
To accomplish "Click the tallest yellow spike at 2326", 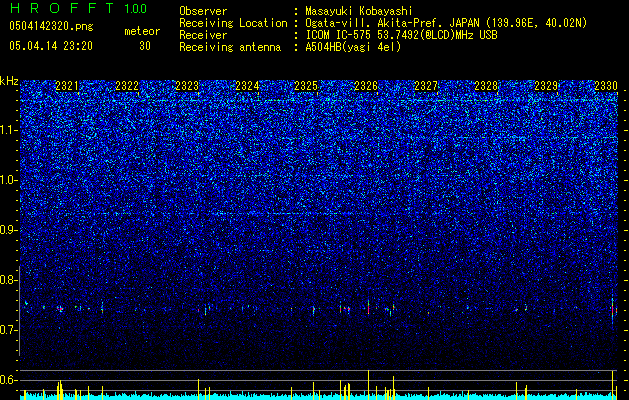I will pyautogui.click(x=368, y=384).
